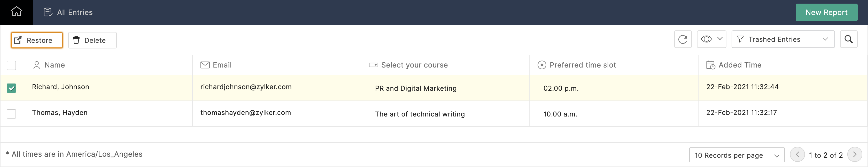The height and width of the screenshot is (167, 868).
Task: Click the Select your course column header
Action: [x=414, y=65]
